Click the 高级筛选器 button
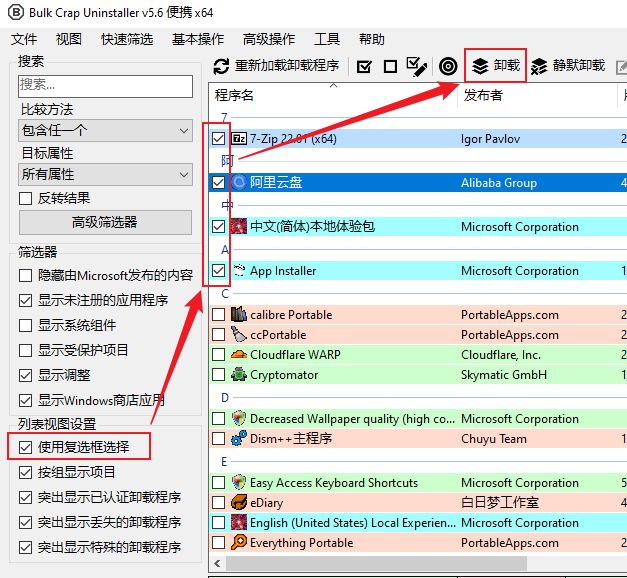Image resolution: width=627 pixels, height=578 pixels. [x=105, y=222]
